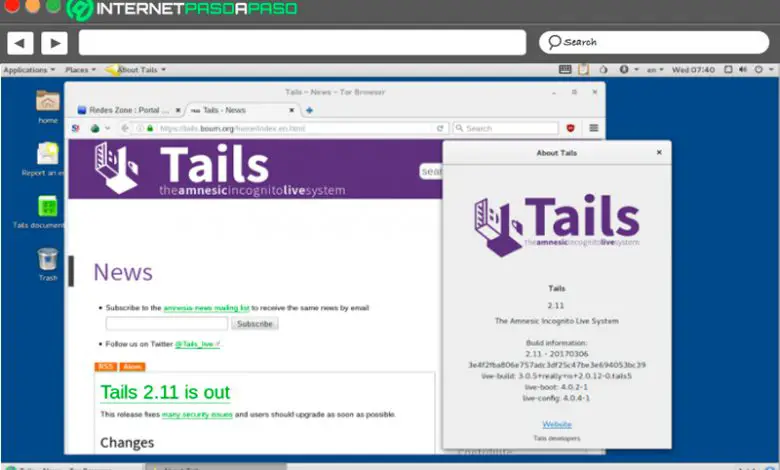The image size is (780, 470).
Task: Click the website search field in banner
Action: 431,171
